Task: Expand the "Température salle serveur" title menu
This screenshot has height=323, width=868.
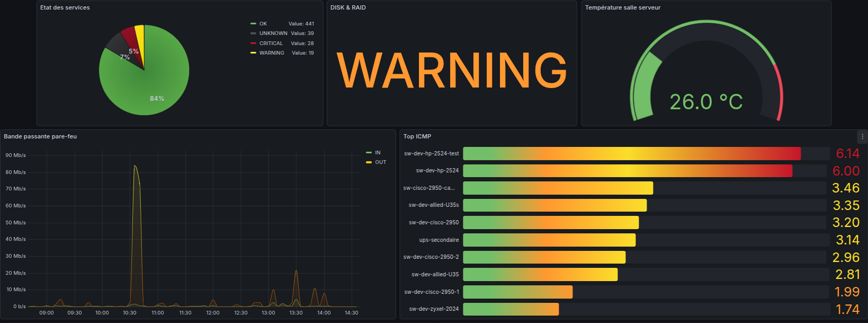Action: click(622, 7)
